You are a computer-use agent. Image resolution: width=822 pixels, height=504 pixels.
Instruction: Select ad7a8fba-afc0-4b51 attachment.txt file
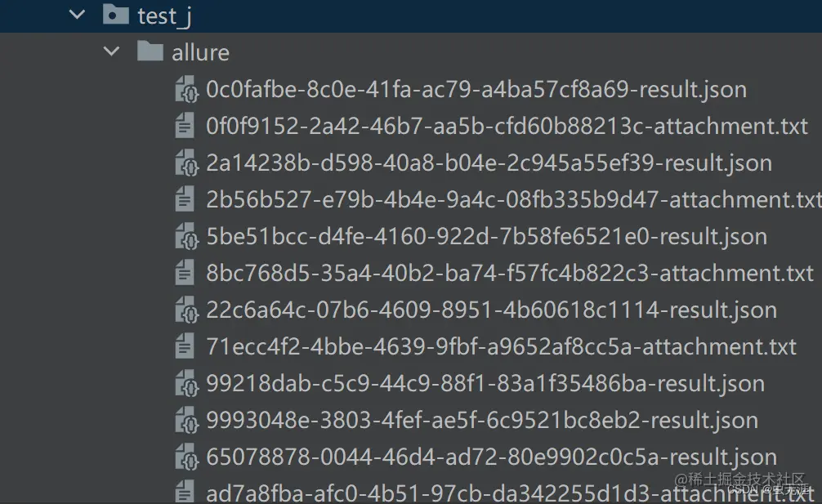510,493
